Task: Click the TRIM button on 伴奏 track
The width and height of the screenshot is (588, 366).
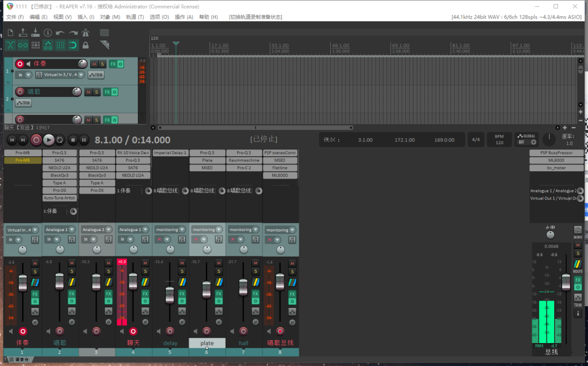Action: pos(96,75)
